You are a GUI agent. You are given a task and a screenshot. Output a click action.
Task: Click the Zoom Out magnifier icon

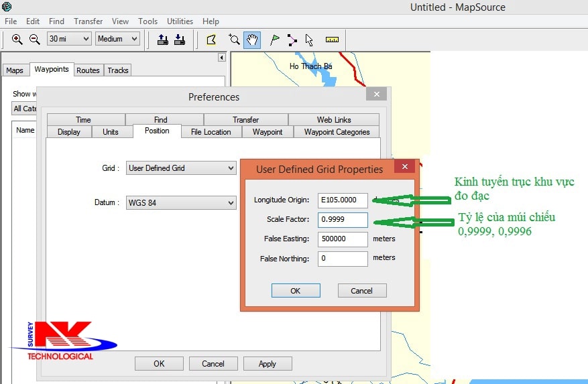[x=34, y=39]
